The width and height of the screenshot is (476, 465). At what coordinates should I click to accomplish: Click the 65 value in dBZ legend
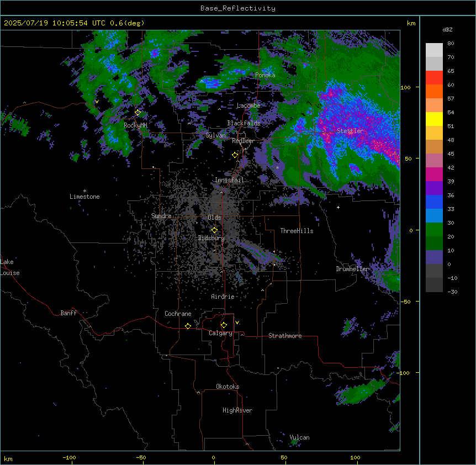451,71
